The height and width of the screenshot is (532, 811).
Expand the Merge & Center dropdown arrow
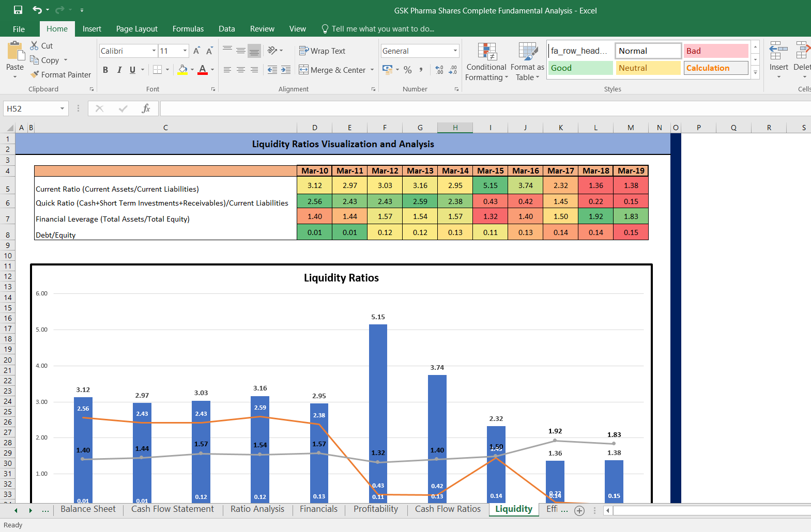tap(372, 70)
